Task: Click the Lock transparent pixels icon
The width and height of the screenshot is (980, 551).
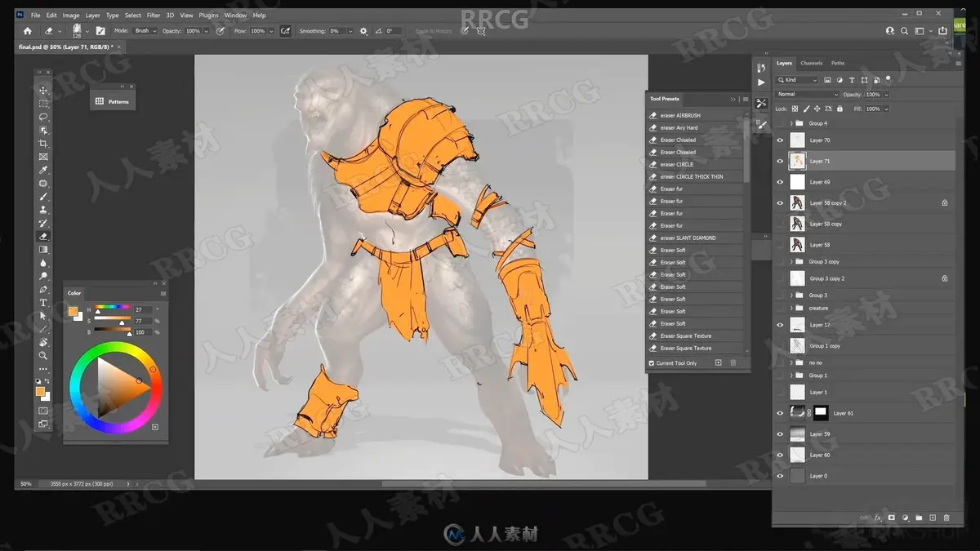Action: tap(795, 109)
